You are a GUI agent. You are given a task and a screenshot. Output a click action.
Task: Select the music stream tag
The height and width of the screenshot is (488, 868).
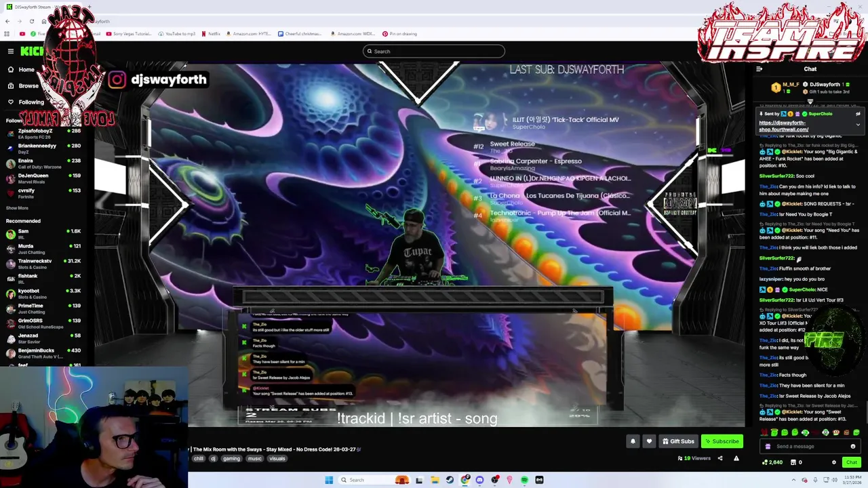tap(254, 459)
